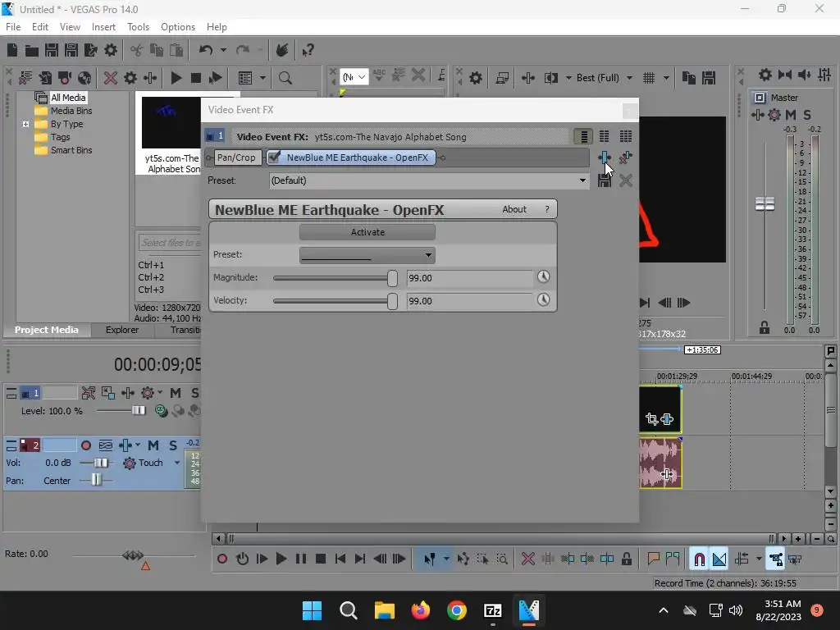Open Master bus FX icon
The height and width of the screenshot is (630, 840).
[x=757, y=115]
